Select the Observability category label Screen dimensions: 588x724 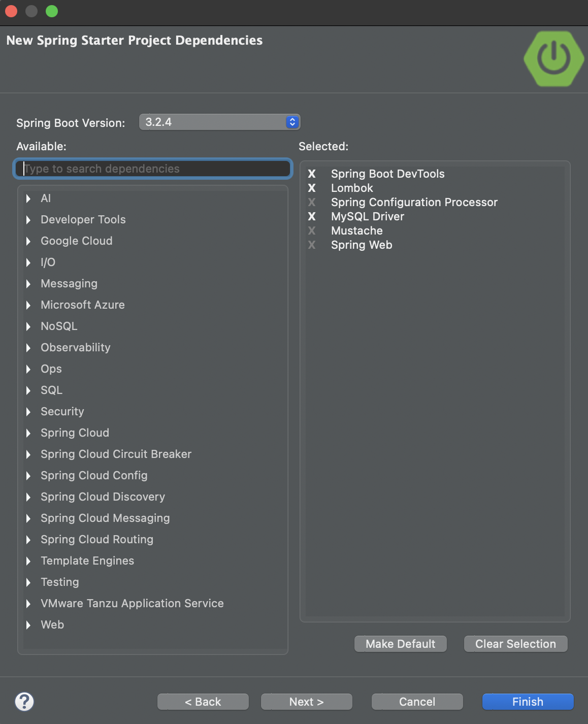pos(76,348)
